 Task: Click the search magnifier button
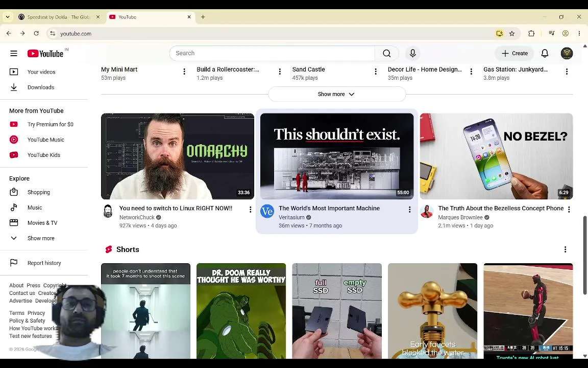[386, 53]
